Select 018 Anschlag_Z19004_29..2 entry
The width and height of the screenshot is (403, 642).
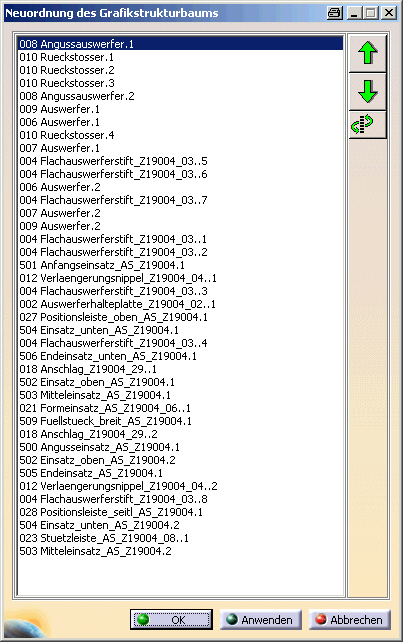[x=180, y=434]
